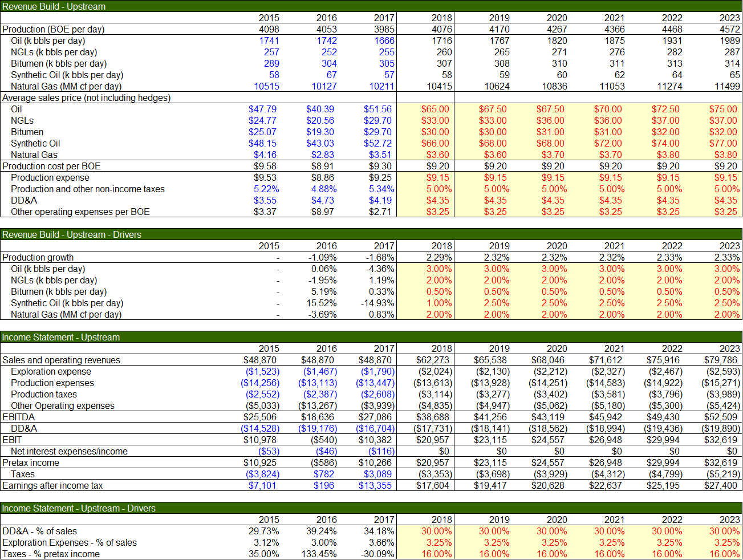Viewport: 743px width, 560px height.
Task: Select the 'Production cost per BOE' row label
Action: click(51, 166)
